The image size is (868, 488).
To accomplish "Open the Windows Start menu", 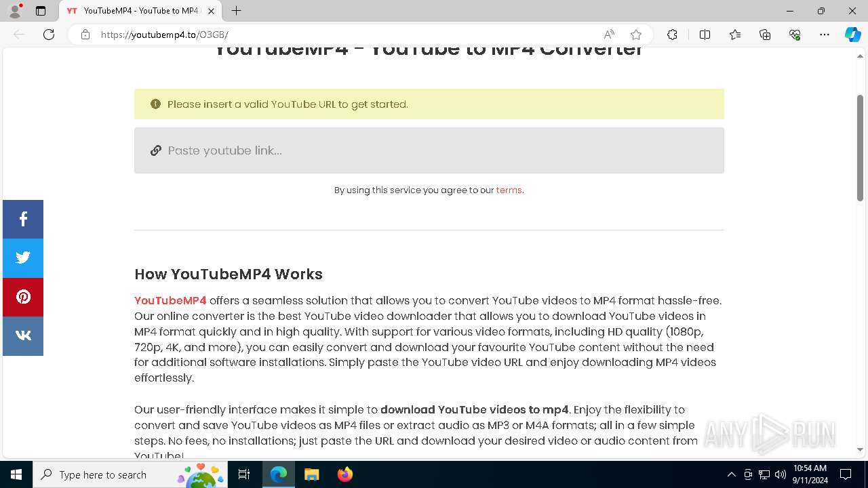I will click(x=16, y=474).
